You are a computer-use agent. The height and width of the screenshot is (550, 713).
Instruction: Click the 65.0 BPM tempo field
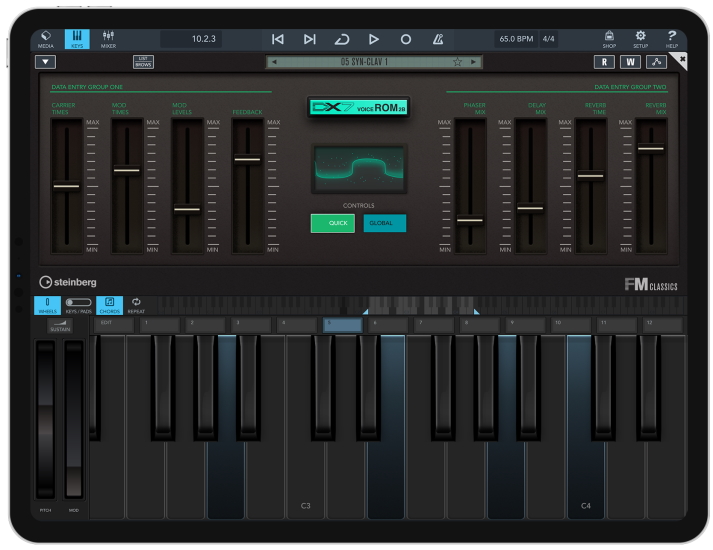click(515, 39)
